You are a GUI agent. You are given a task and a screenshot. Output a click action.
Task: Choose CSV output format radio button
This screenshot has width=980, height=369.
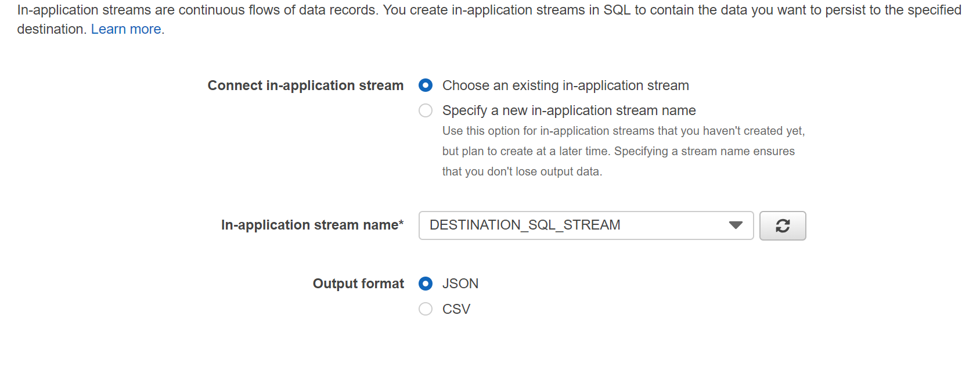pyautogui.click(x=426, y=309)
